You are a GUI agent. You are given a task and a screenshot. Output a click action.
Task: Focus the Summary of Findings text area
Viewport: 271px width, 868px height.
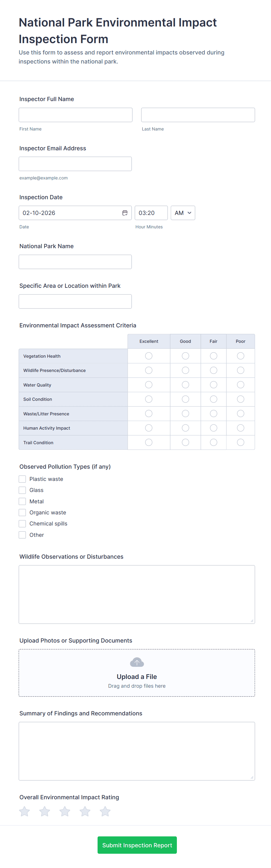click(137, 751)
